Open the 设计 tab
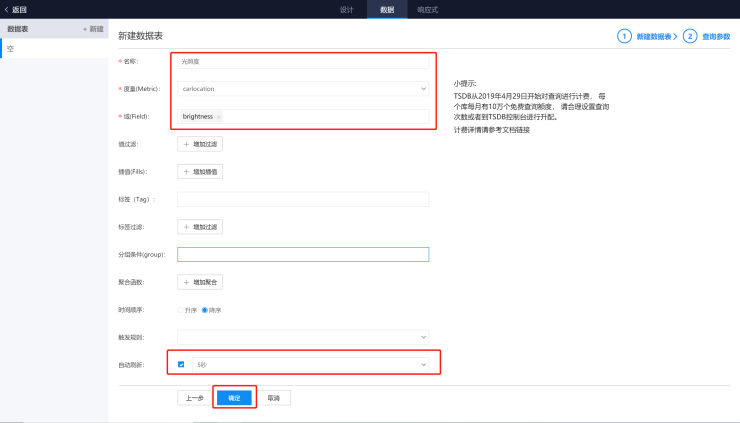 346,9
